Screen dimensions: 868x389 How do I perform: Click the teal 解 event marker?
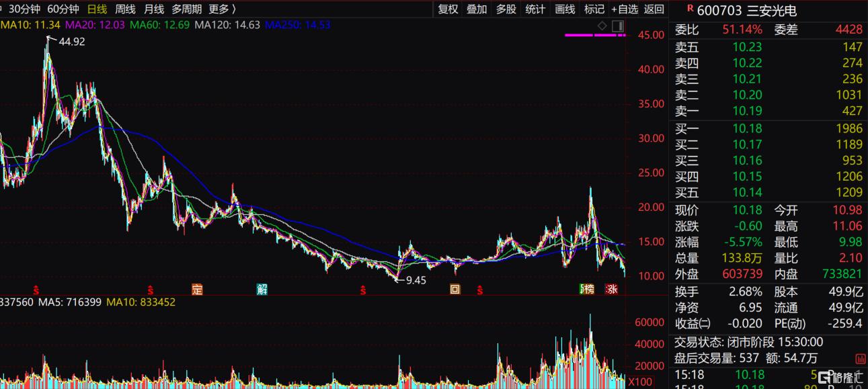click(262, 290)
